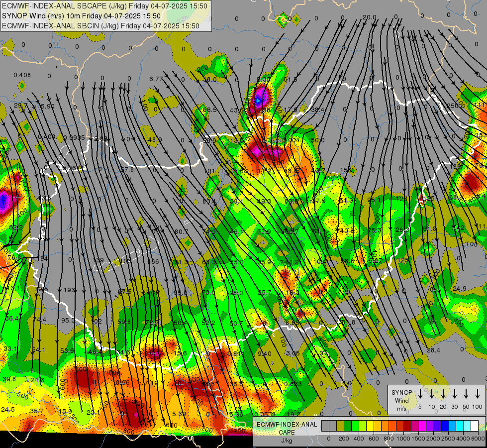Click the '24.5' value at the bottom left
Image resolution: width=487 pixels, height=448 pixels.
click(8, 410)
